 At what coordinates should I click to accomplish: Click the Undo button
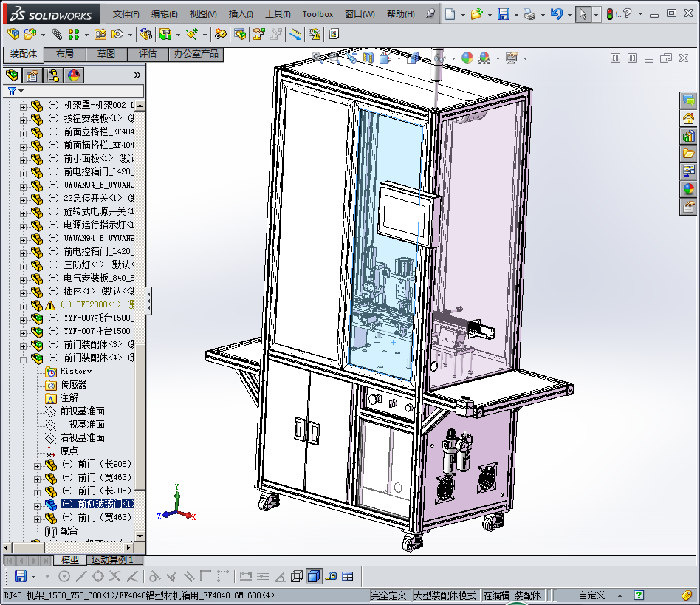coord(557,14)
